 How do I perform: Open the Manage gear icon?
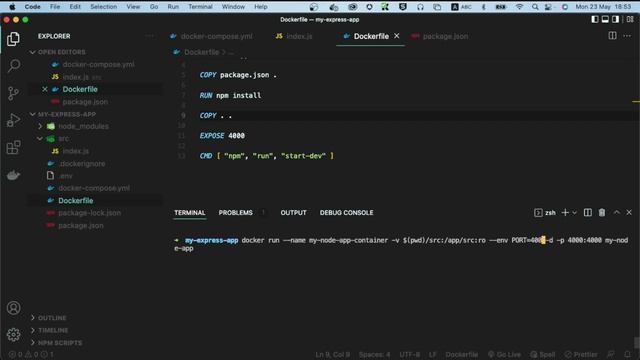pos(13,335)
